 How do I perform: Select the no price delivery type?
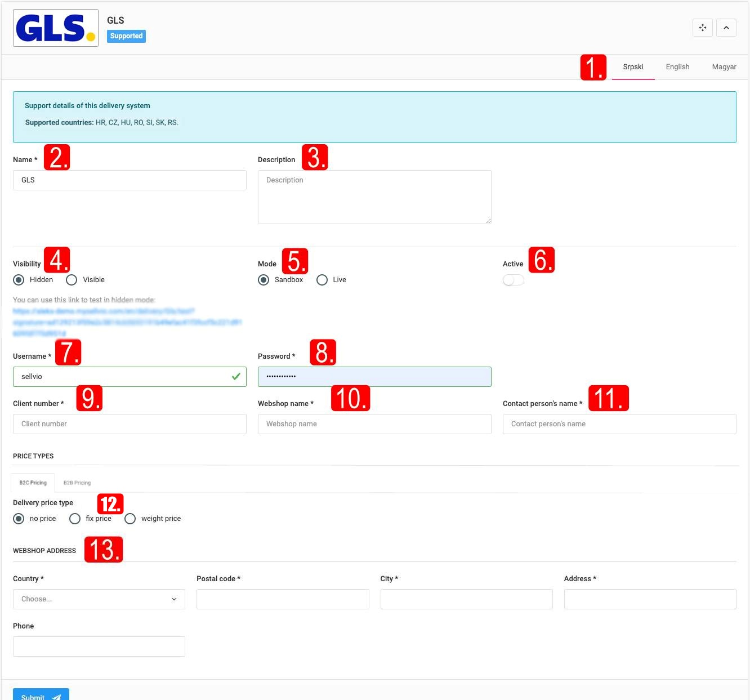click(19, 519)
